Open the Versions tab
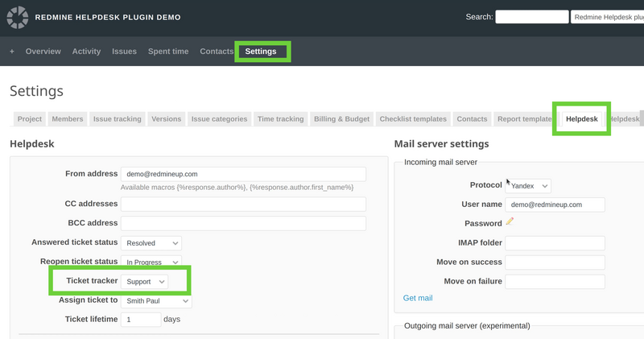Viewport: 644px width, 339px height. coord(167,118)
